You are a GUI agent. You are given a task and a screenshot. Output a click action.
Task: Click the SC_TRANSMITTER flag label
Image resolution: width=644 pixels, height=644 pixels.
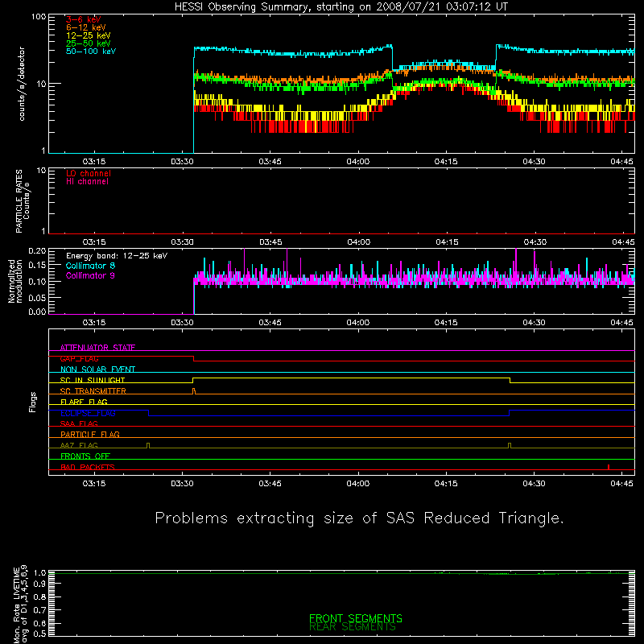(x=93, y=391)
